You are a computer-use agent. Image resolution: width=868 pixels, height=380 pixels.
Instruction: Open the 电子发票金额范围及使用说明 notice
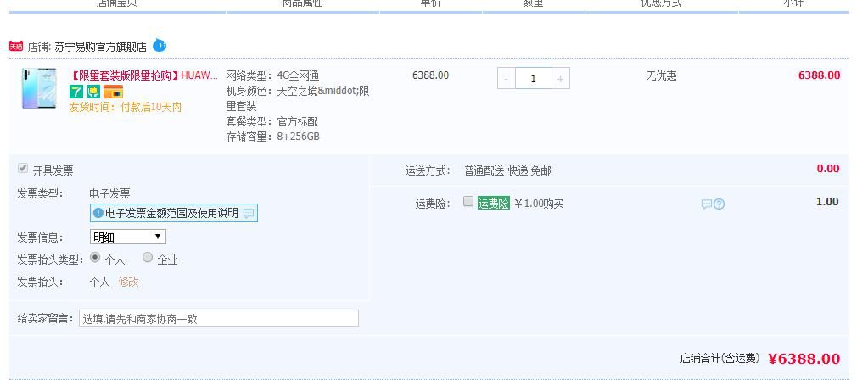pos(174,213)
